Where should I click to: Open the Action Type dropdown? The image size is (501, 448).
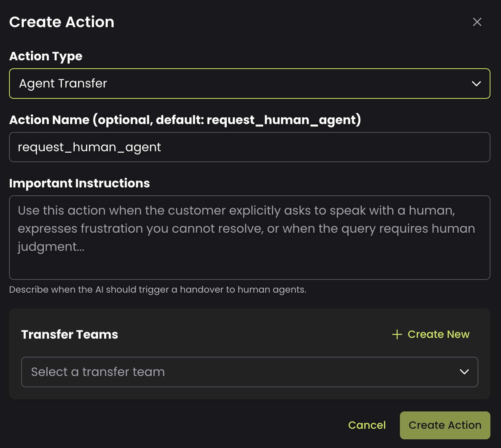click(x=249, y=83)
